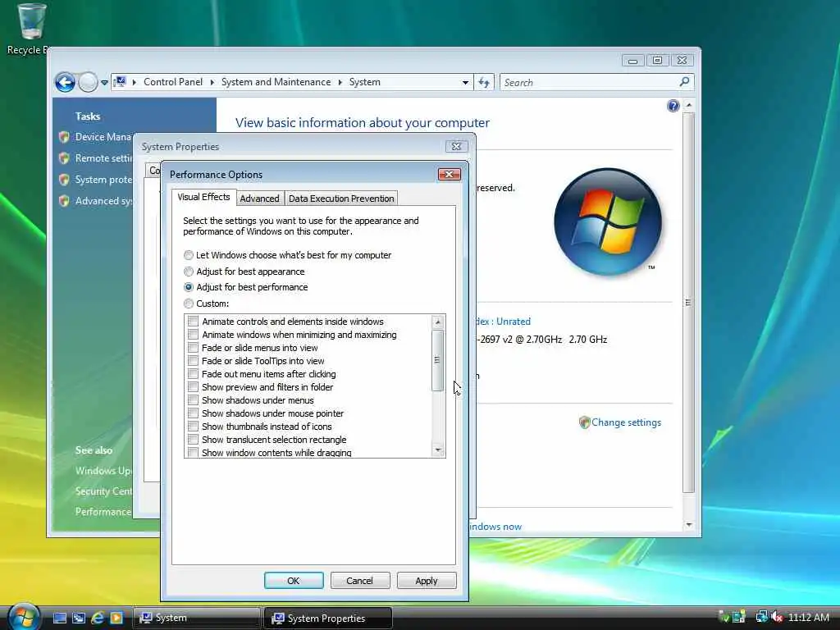Enable Show shadows under mouse pointer
The width and height of the screenshot is (840, 630).
pos(193,413)
